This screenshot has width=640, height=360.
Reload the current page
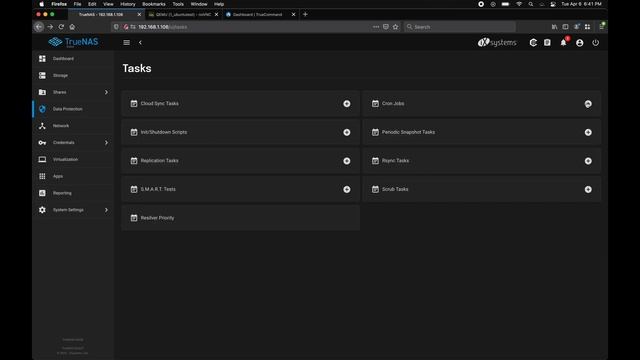[61, 27]
